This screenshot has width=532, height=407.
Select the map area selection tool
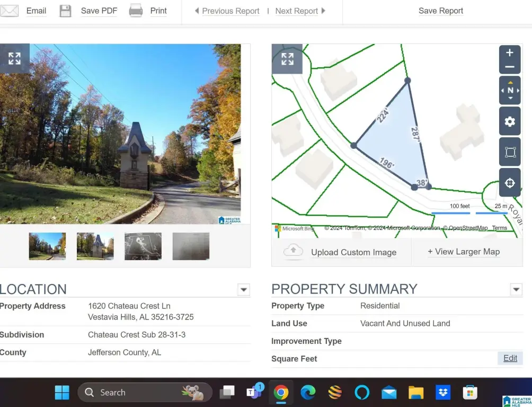pyautogui.click(x=510, y=153)
